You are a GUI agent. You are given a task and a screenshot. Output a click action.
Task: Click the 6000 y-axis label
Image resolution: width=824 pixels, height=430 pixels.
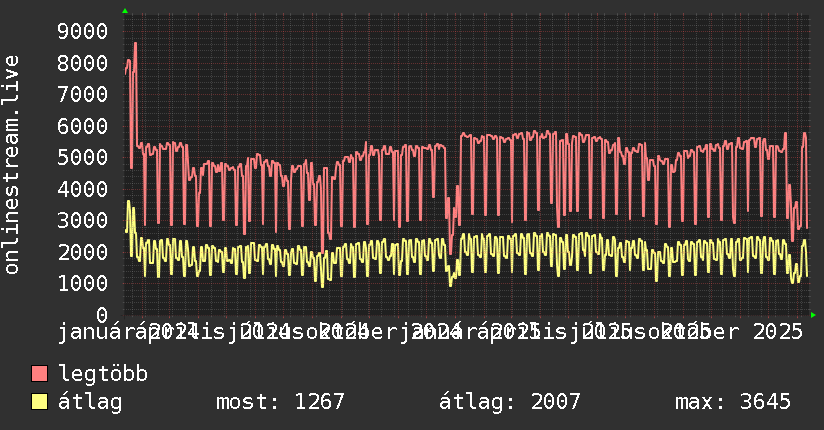(x=83, y=126)
